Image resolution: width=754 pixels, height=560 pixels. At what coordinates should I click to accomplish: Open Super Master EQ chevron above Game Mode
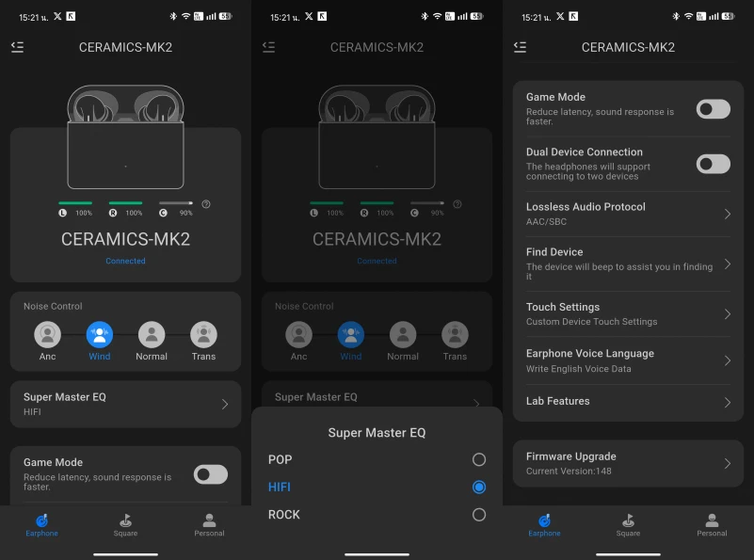[225, 405]
